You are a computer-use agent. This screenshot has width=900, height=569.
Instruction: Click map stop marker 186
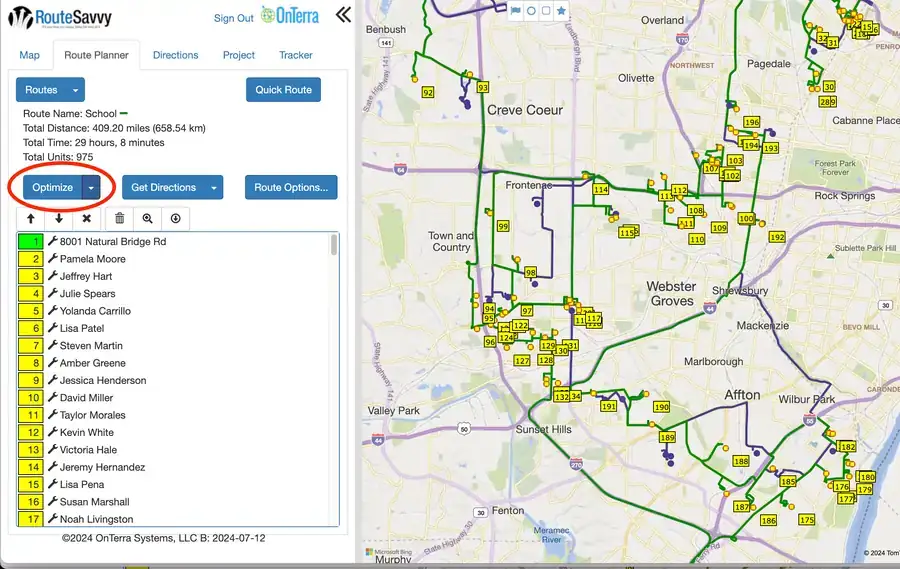[x=769, y=520]
